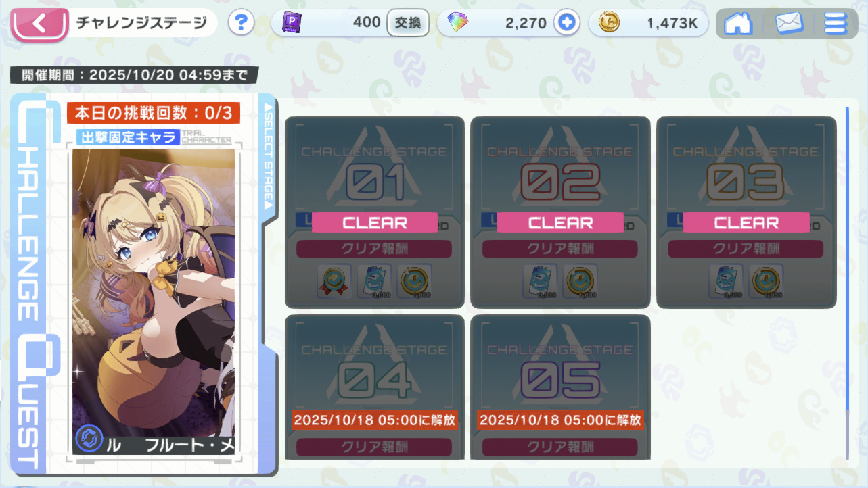
Task: Click the medal reward icon in Stage 01
Action: pyautogui.click(x=334, y=281)
